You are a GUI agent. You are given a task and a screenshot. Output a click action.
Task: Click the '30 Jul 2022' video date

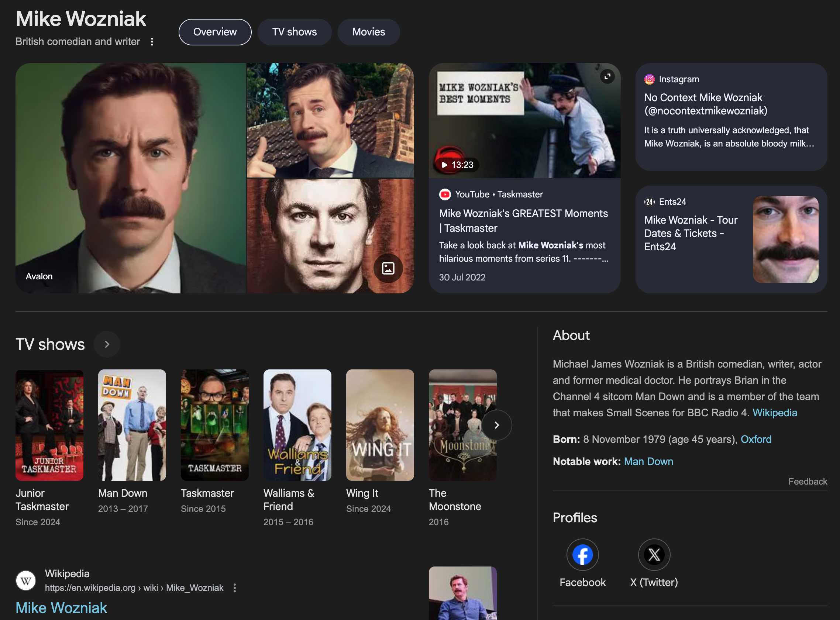[462, 278]
